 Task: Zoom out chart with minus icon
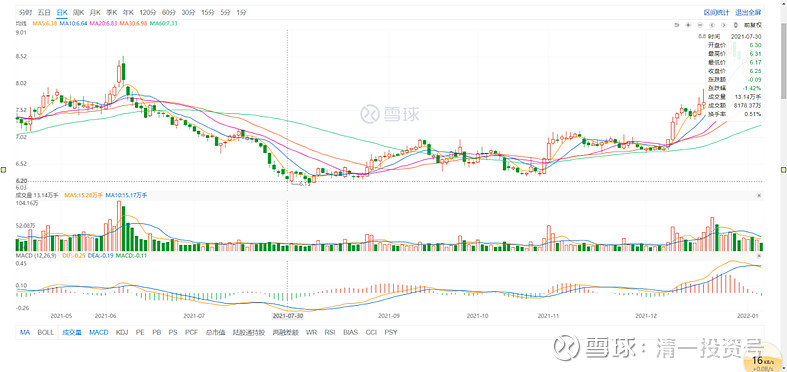pos(700,25)
